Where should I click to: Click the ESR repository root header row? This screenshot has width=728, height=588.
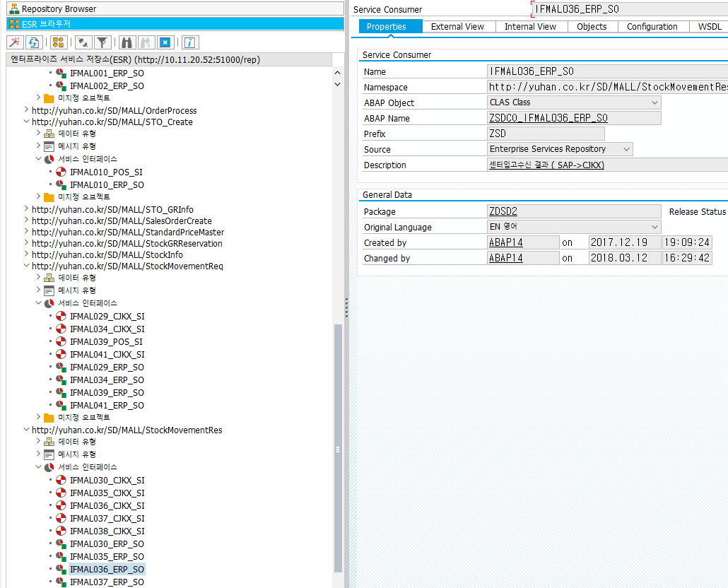[x=170, y=59]
